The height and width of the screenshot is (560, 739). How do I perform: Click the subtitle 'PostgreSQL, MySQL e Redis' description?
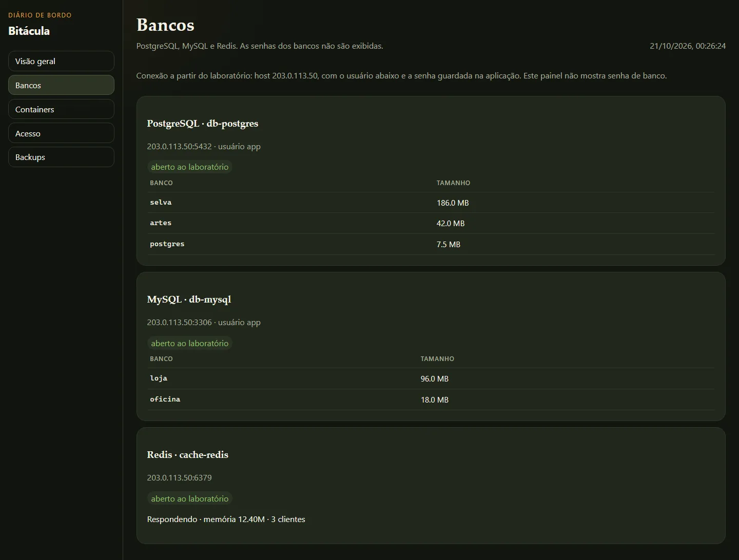[x=260, y=46]
